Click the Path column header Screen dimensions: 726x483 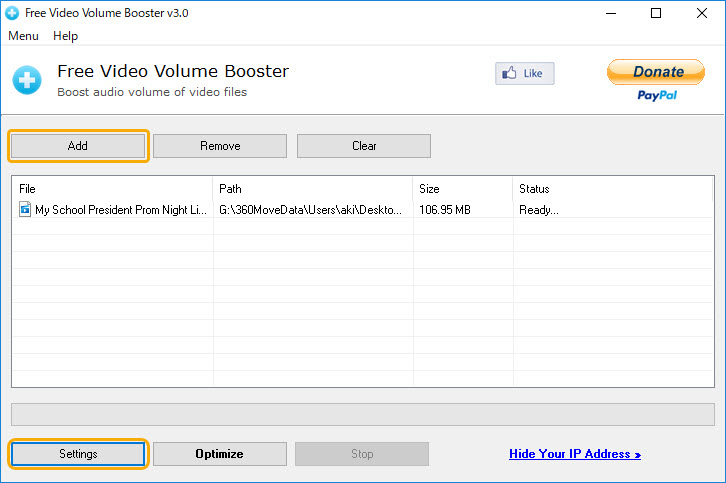pos(312,188)
